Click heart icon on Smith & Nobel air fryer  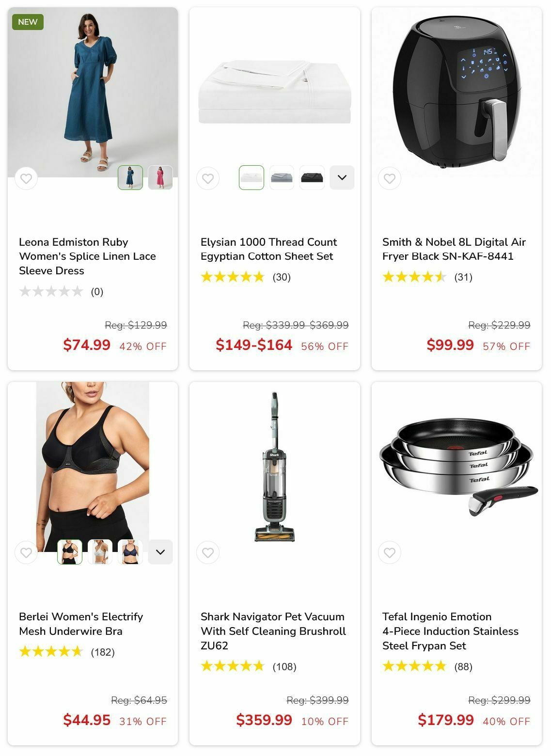click(390, 178)
